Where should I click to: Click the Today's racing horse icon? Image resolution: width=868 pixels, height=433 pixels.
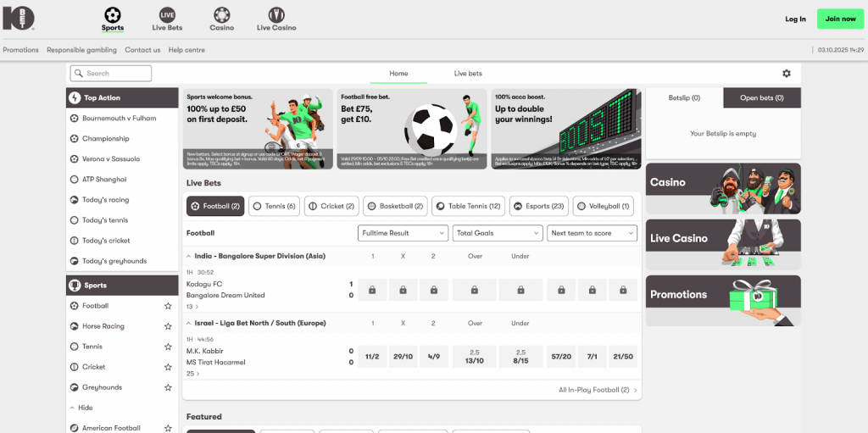click(x=75, y=200)
